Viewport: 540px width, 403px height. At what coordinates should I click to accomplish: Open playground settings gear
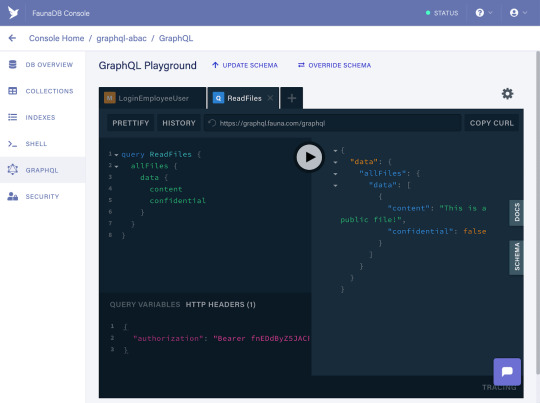(507, 94)
